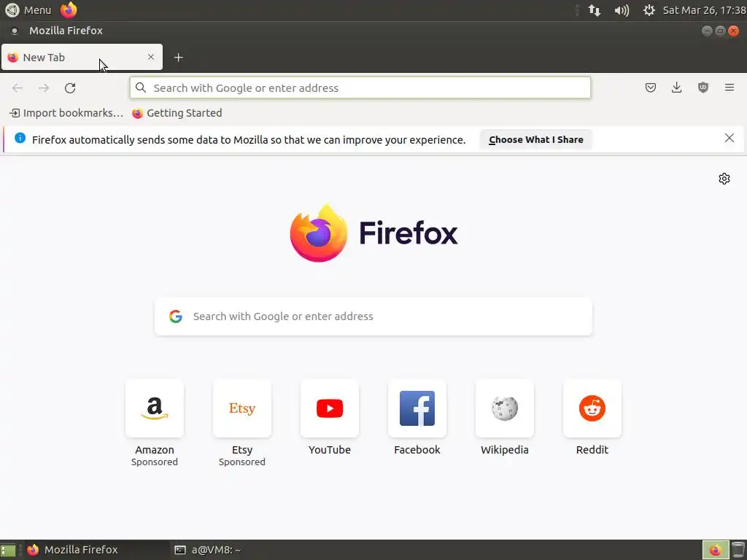747x560 pixels.
Task: Open the trash icon in the bottom panel
Action: click(738, 550)
